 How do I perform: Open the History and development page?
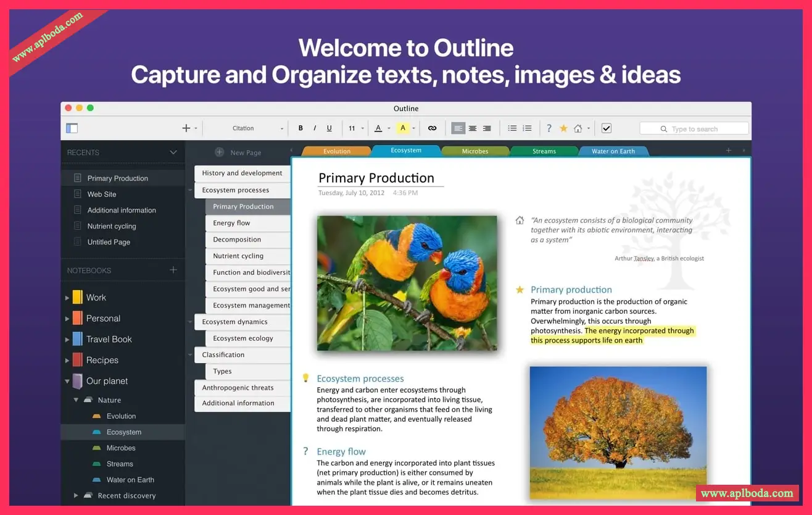tap(242, 173)
